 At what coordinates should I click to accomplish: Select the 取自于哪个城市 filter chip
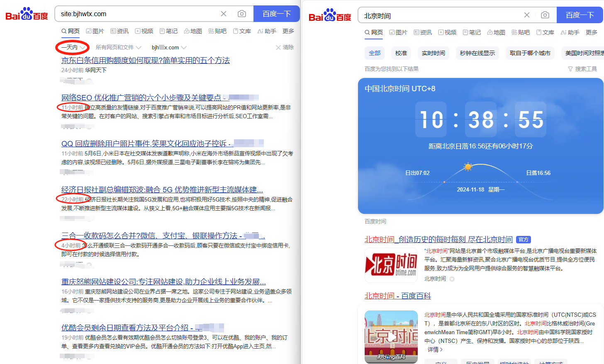click(530, 53)
